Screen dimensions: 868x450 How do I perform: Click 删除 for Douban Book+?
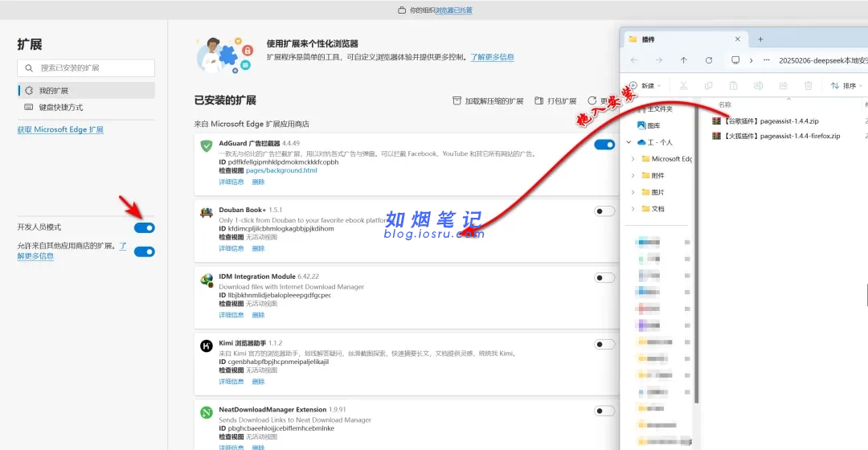[x=259, y=248]
